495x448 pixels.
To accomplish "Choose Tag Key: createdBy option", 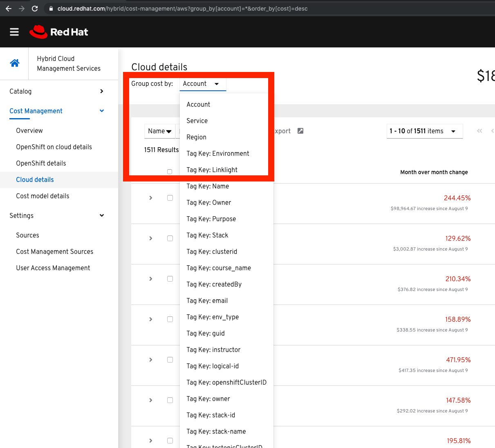I will click(x=226, y=284).
